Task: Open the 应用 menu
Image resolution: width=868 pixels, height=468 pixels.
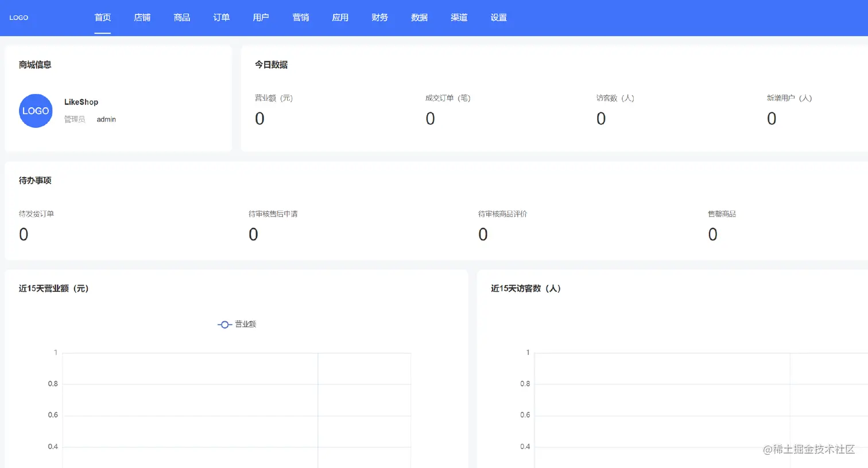Action: coord(340,18)
